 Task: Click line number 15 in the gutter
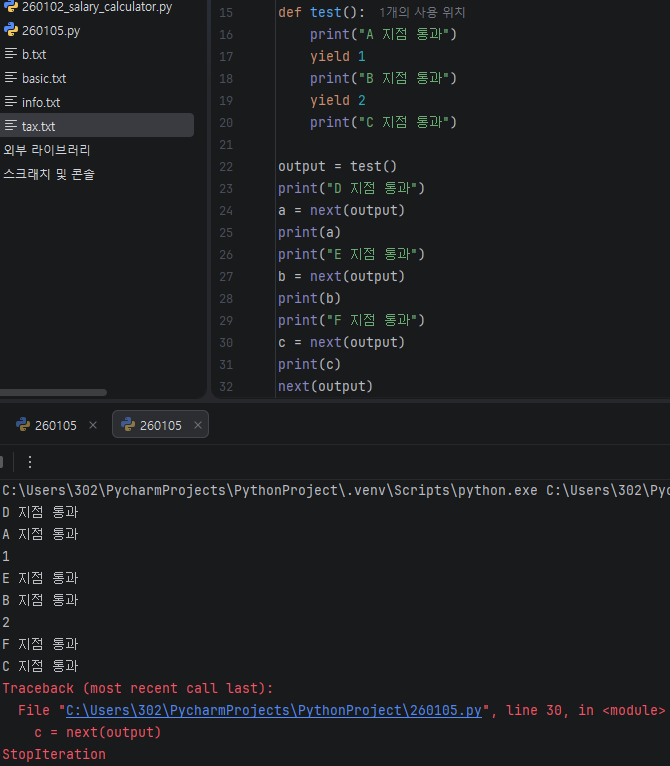[226, 13]
